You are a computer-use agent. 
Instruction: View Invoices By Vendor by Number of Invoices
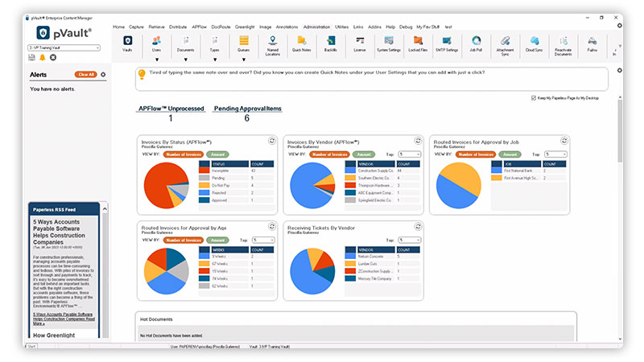click(x=329, y=154)
